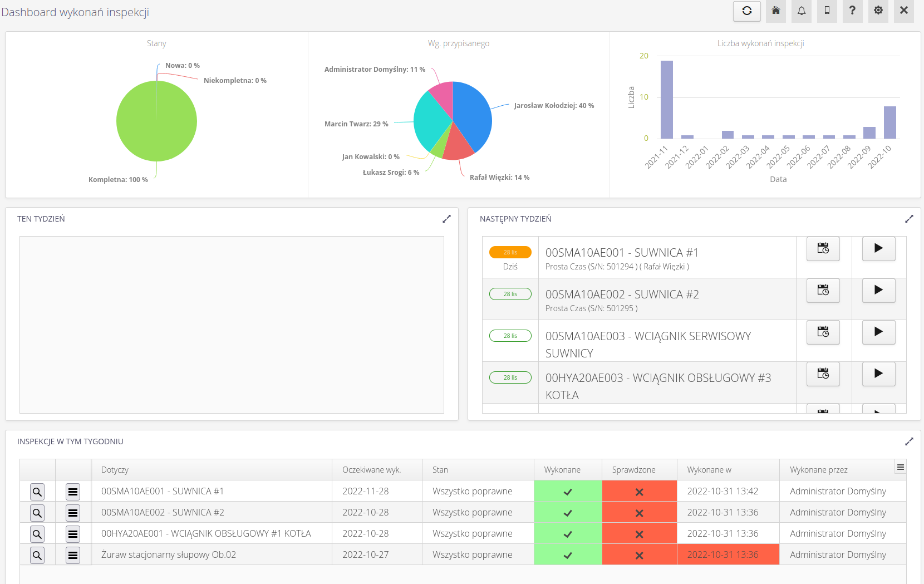The width and height of the screenshot is (924, 584).
Task: Open help question mark icon
Action: [x=852, y=11]
